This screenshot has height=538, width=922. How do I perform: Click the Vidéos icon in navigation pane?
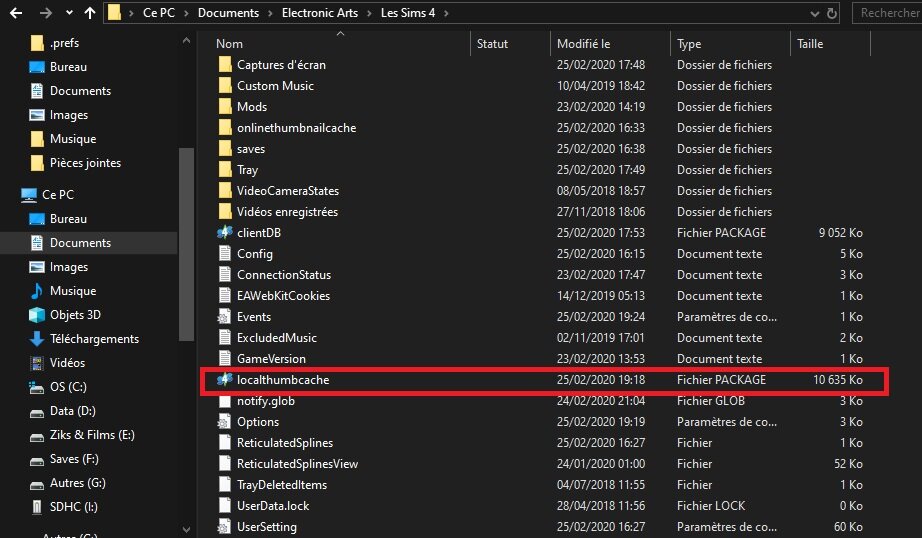click(37, 363)
